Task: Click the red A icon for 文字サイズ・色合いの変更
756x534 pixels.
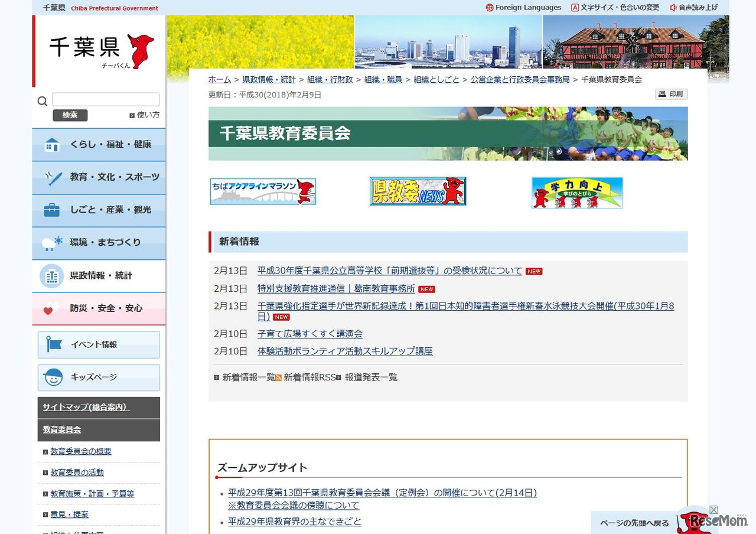Action: [575, 8]
